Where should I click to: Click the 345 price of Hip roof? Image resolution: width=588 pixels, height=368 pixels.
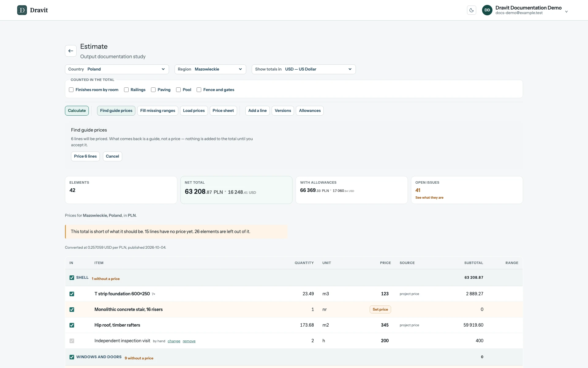click(385, 325)
